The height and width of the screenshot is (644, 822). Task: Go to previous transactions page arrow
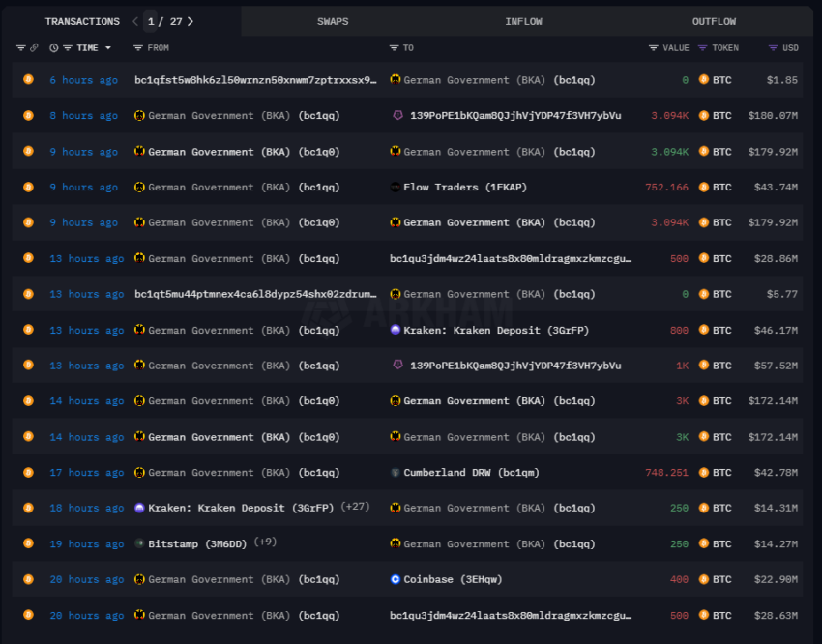coord(135,21)
